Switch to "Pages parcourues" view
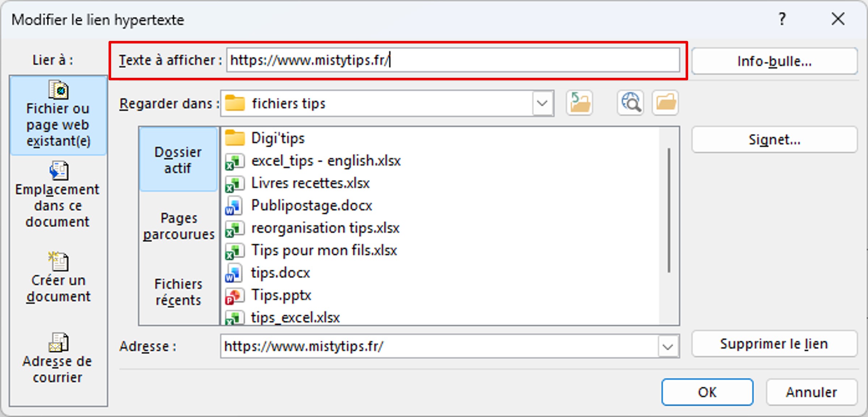The height and width of the screenshot is (417, 868). coord(178,225)
